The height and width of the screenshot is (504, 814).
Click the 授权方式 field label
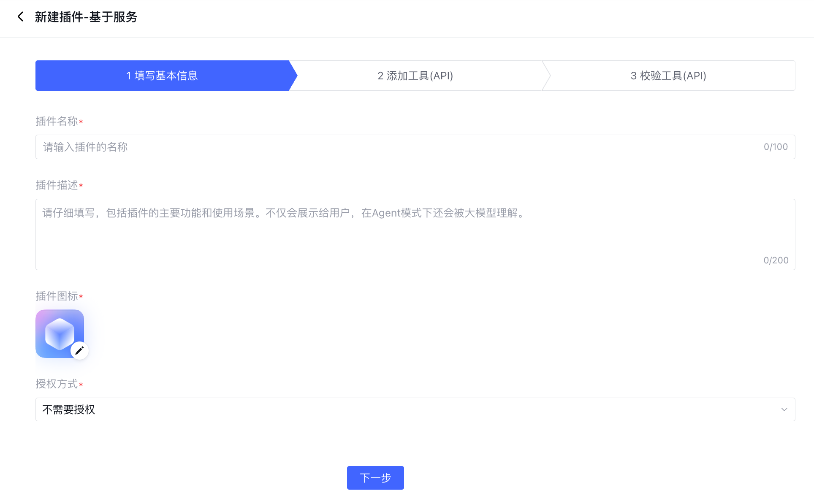tap(57, 384)
